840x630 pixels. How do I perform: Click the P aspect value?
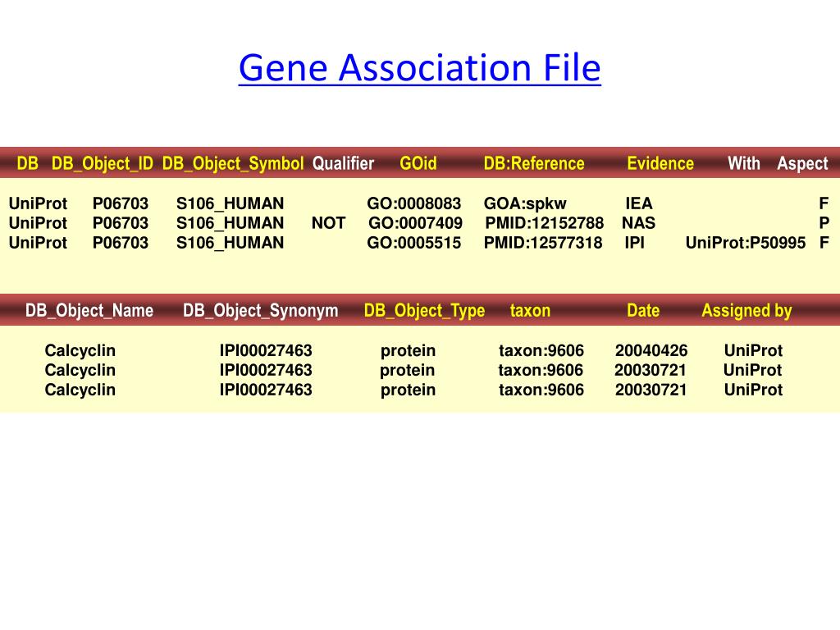click(x=824, y=223)
